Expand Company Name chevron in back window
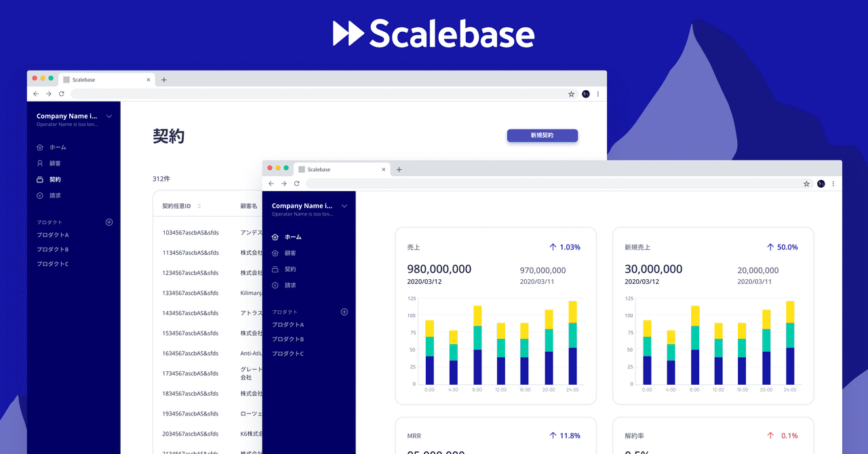Screen dimensions: 868x454 pos(109,117)
